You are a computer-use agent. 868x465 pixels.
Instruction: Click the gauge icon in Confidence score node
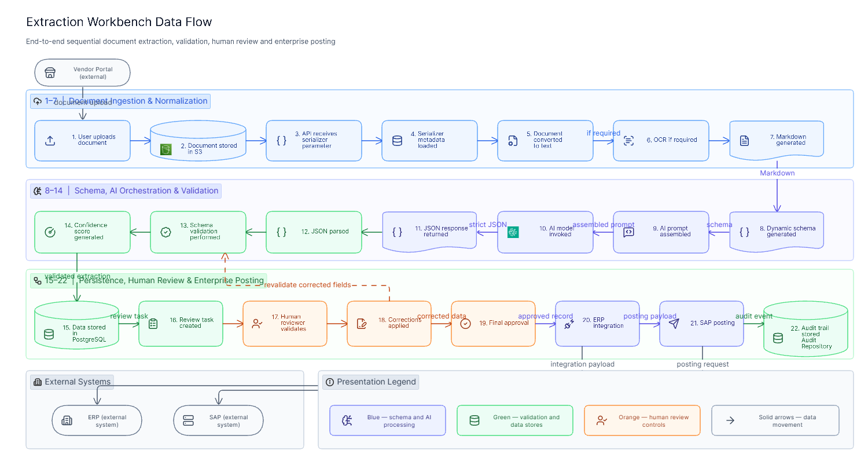tap(50, 232)
